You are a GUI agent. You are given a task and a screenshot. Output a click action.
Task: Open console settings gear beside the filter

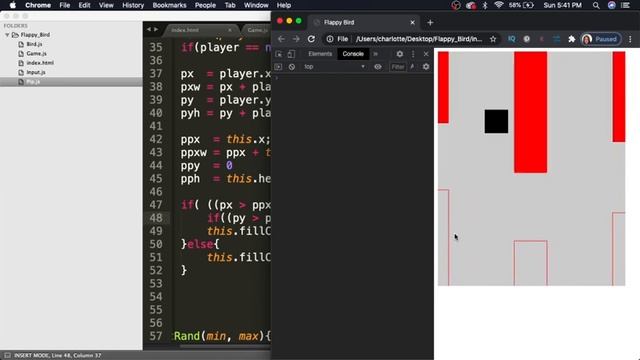tap(426, 67)
